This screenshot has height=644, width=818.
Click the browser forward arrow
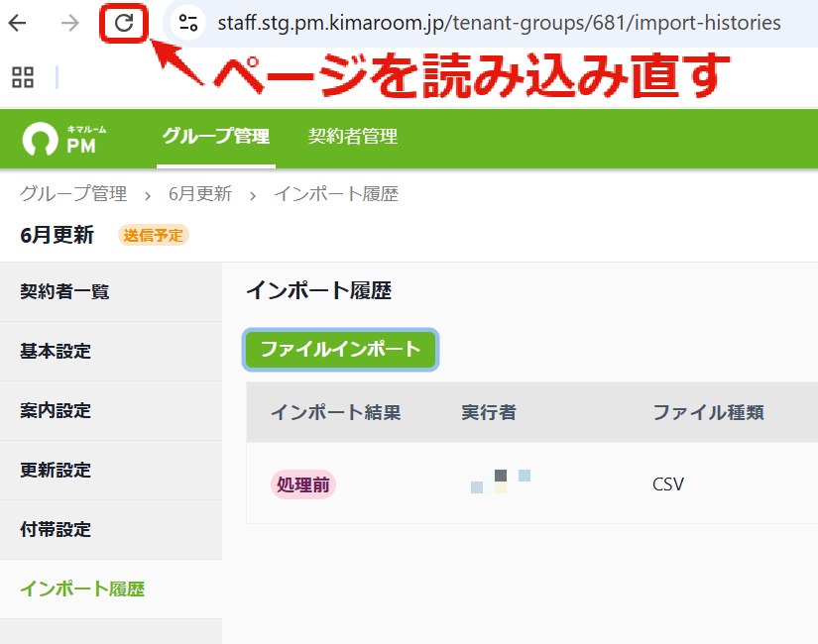pos(69,23)
